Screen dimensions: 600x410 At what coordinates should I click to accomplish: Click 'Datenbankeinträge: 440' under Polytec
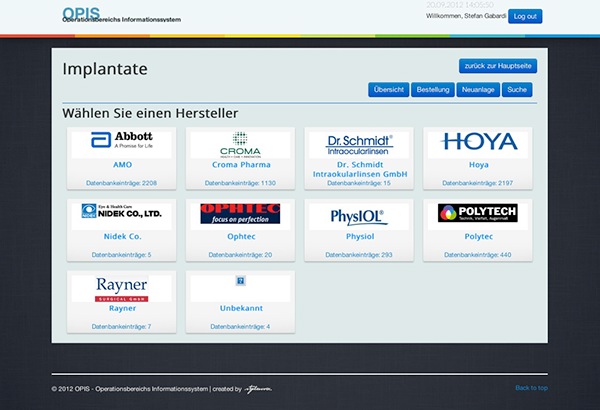click(x=478, y=255)
